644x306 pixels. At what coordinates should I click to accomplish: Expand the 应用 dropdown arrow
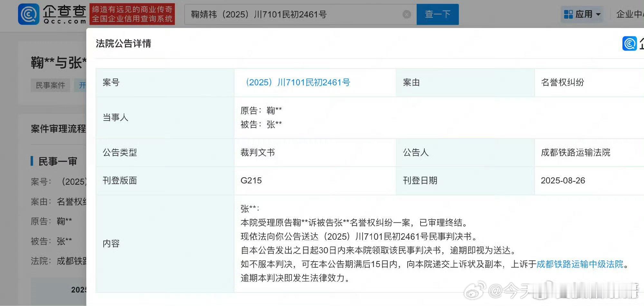[598, 14]
